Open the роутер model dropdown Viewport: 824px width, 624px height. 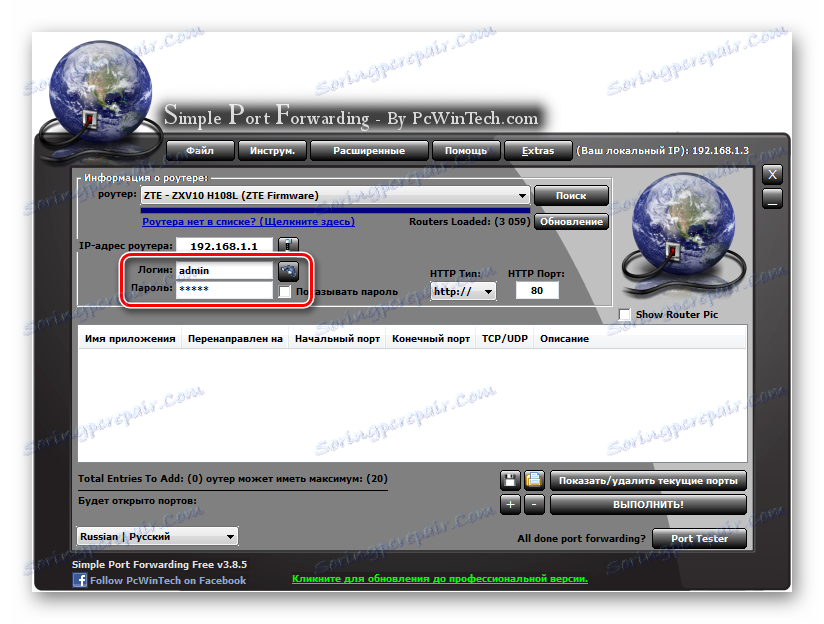pos(335,196)
